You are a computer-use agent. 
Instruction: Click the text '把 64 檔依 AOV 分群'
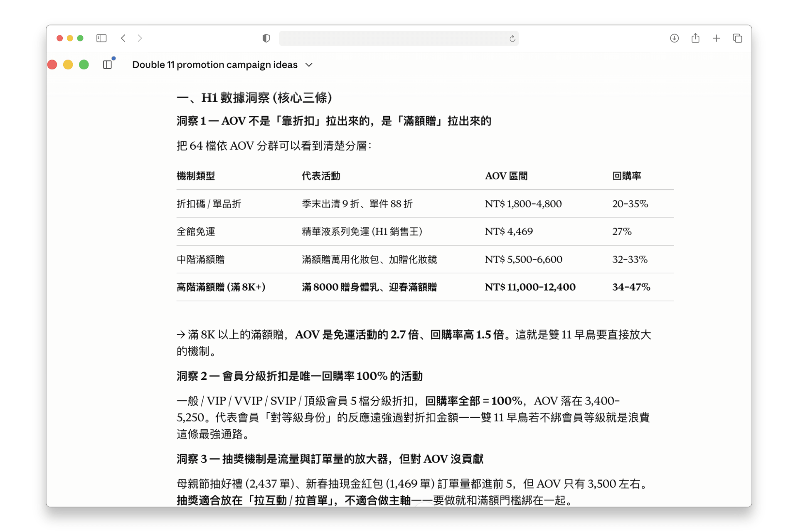coord(274,146)
